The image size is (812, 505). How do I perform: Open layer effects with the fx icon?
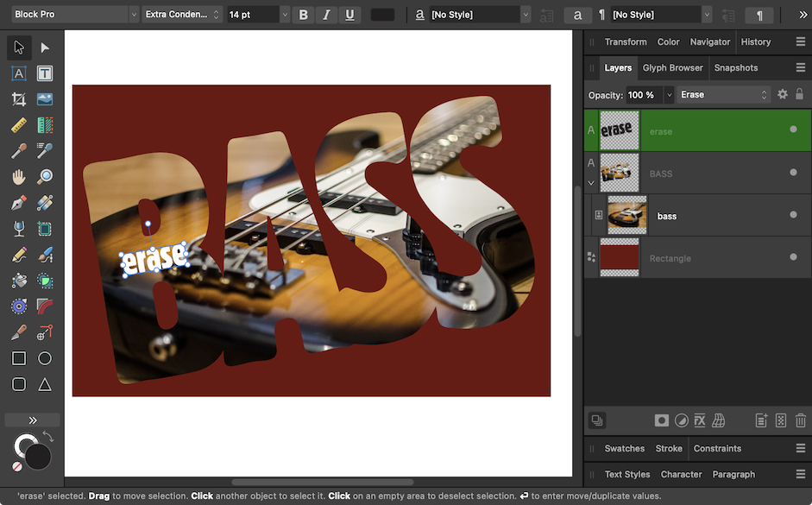pyautogui.click(x=700, y=420)
